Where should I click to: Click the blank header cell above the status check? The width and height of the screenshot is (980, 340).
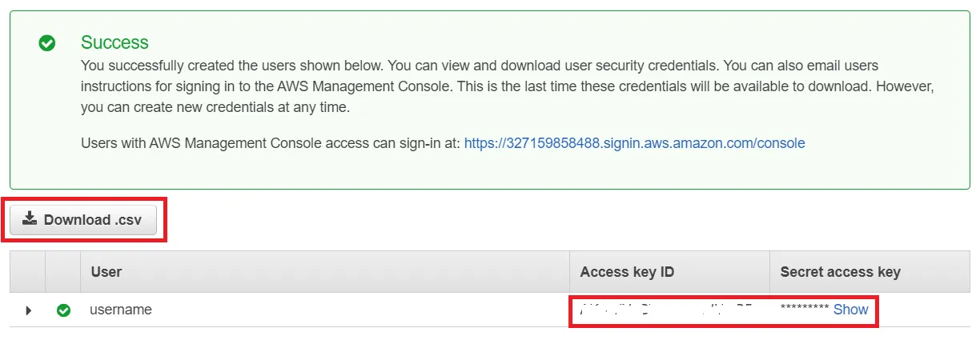(x=63, y=272)
